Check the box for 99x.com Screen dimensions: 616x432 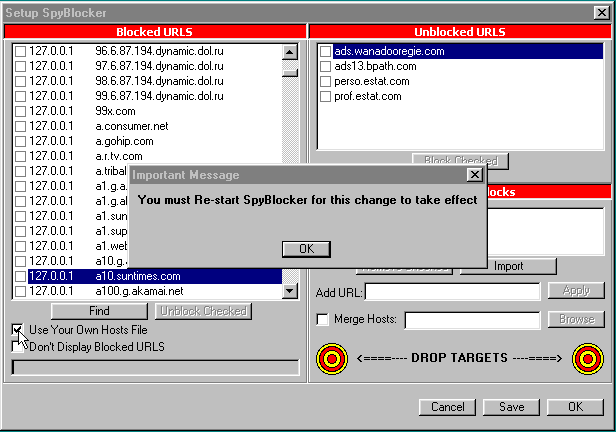click(x=20, y=112)
